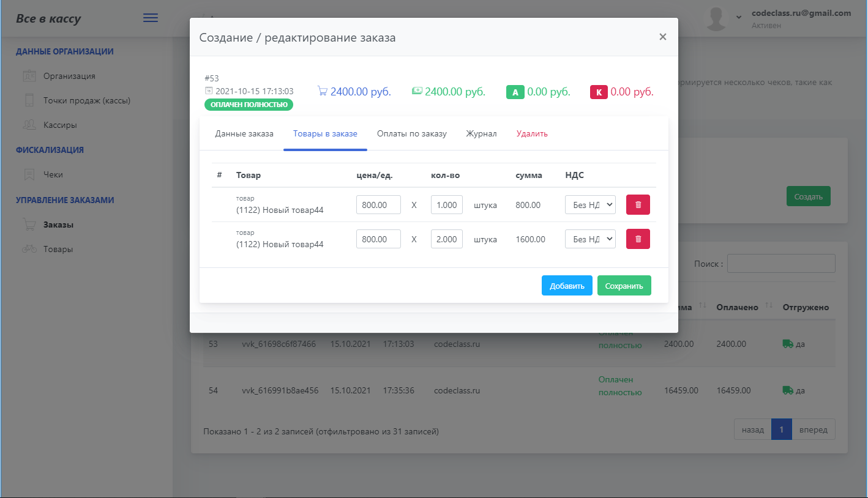Click the paid cash amount icon
This screenshot has width=868, height=498.
pyautogui.click(x=417, y=92)
